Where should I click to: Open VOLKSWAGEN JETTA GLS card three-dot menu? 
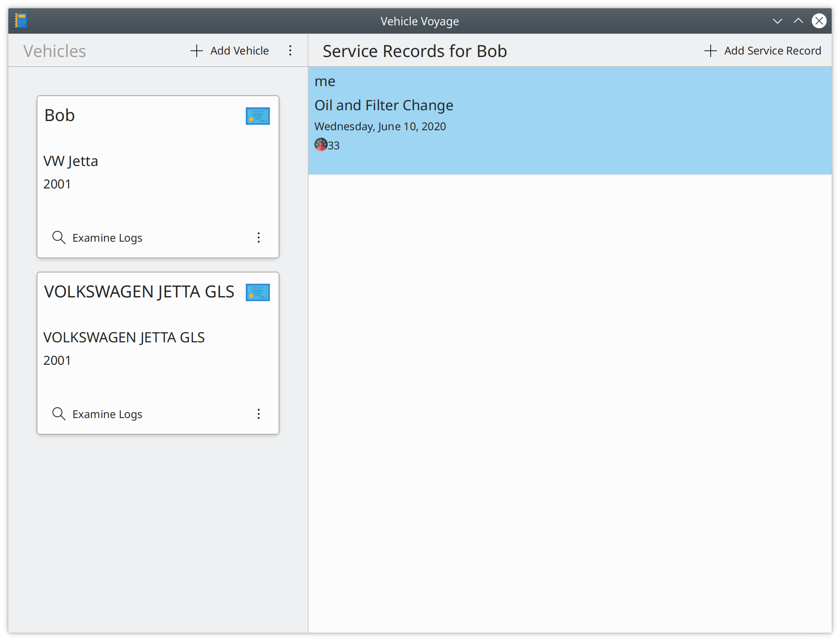point(259,414)
